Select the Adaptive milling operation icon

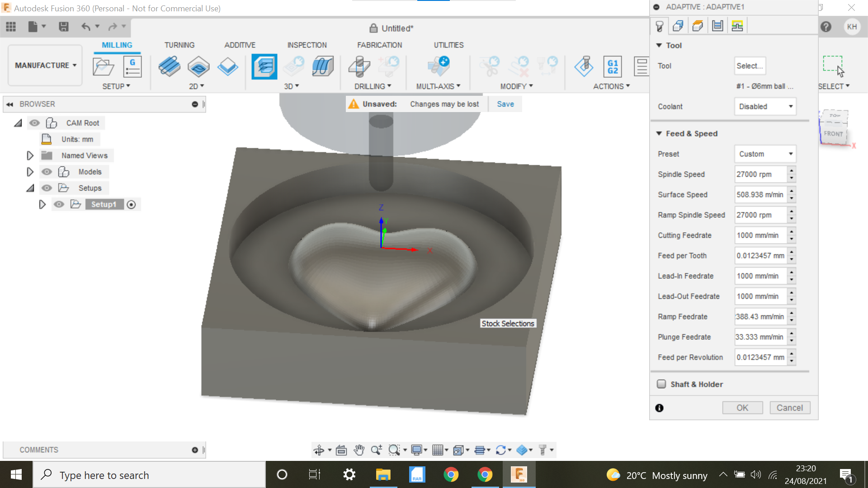(x=264, y=66)
